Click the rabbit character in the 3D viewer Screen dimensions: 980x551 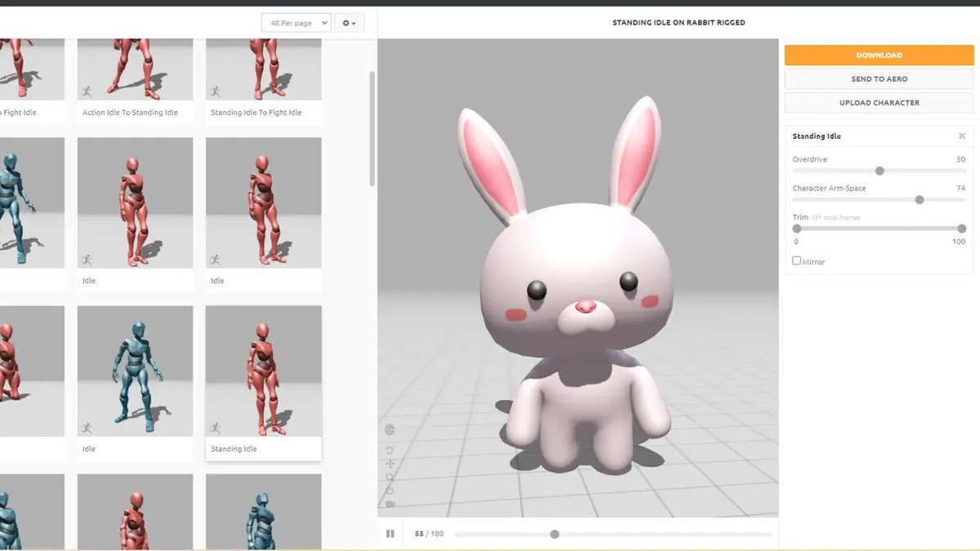[577, 286]
